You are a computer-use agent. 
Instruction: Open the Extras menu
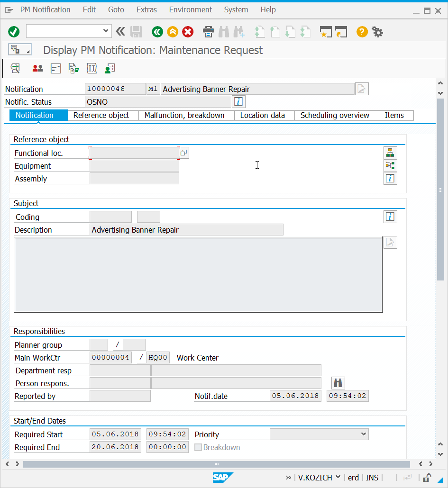146,9
